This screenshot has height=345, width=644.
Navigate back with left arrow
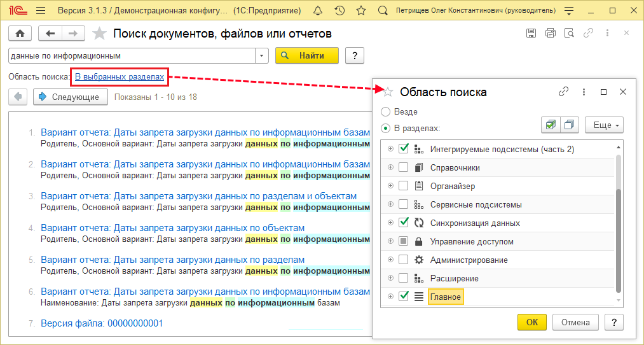(50, 33)
